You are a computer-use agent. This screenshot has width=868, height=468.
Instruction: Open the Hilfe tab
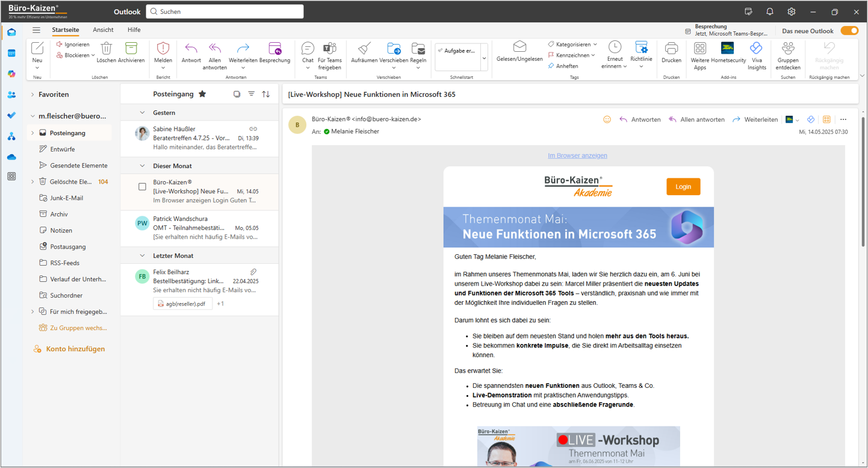coord(134,30)
